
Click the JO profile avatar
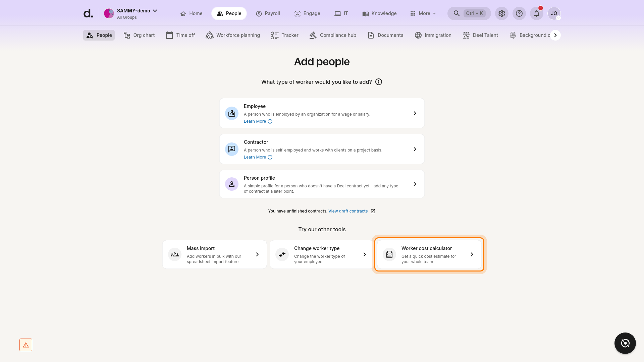click(x=554, y=13)
